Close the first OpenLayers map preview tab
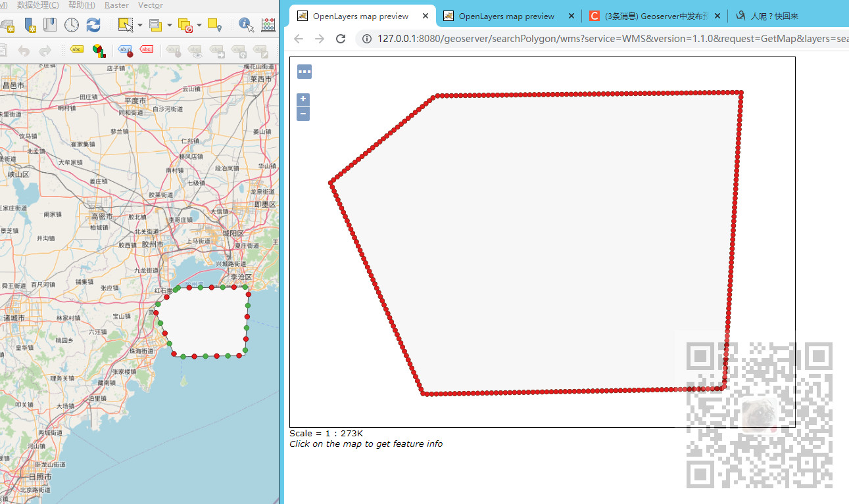 425,16
